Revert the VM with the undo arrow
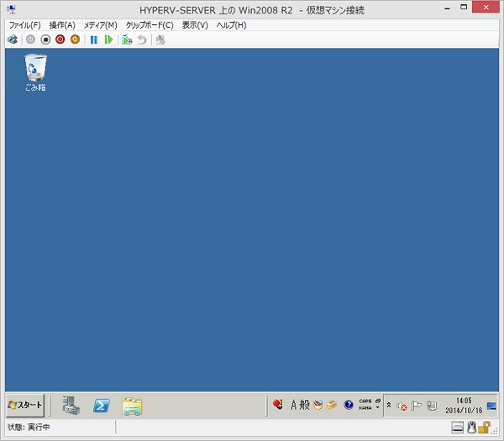The image size is (504, 441). pyautogui.click(x=142, y=39)
